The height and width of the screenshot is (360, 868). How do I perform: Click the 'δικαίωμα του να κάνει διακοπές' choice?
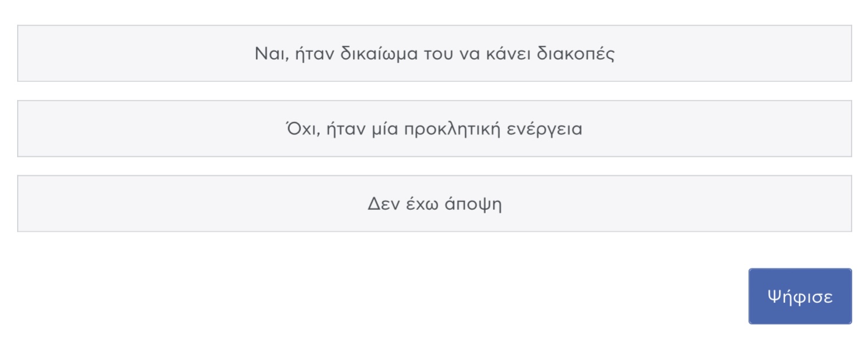coord(435,54)
